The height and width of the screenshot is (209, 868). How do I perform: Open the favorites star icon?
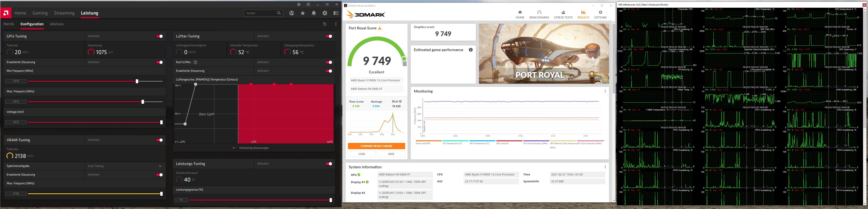[303, 13]
